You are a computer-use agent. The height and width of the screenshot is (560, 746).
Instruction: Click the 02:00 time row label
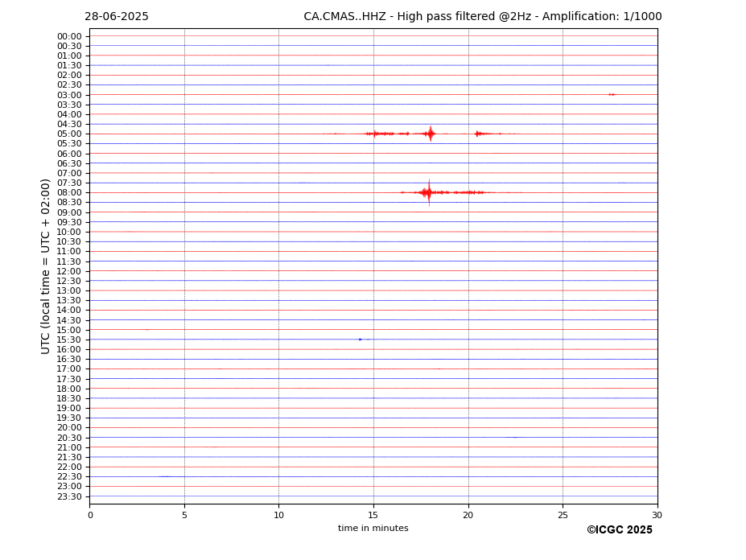click(69, 75)
